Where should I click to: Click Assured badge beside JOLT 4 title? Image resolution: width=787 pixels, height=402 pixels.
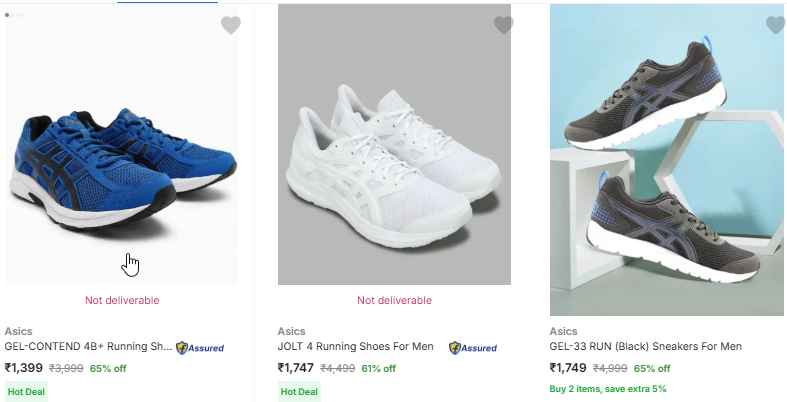(473, 348)
